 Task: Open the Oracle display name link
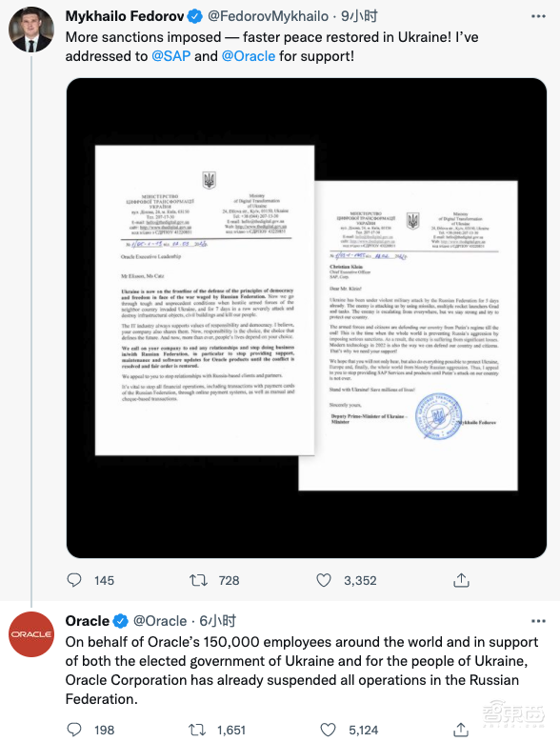[x=87, y=621]
